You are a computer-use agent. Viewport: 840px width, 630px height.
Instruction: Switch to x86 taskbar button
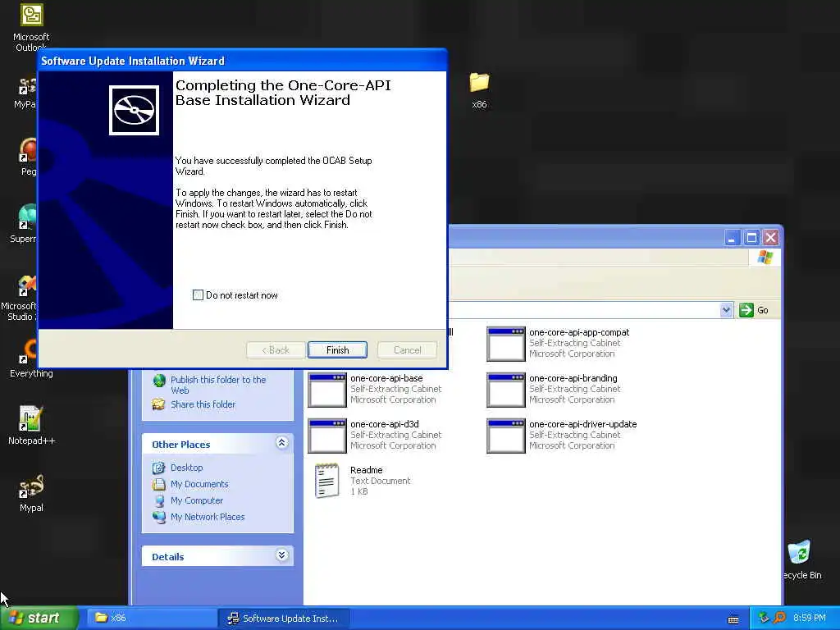click(x=151, y=618)
